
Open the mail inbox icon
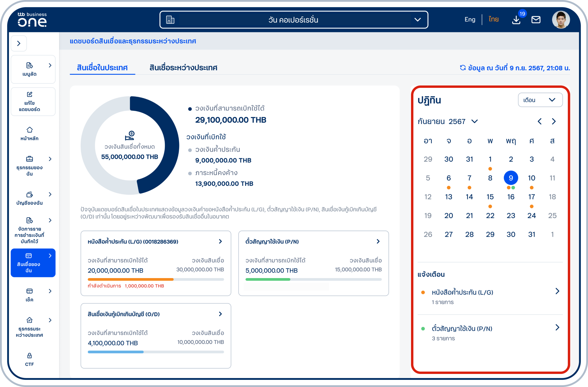point(536,20)
